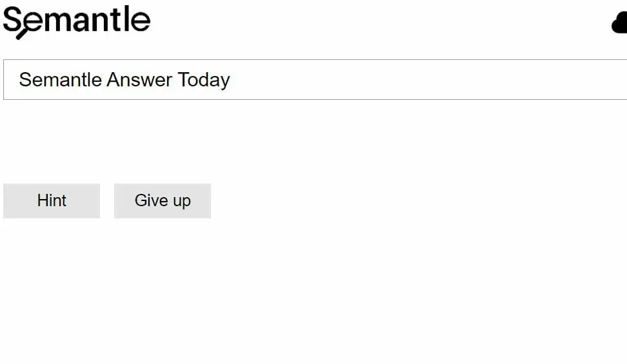
Task: Click the Give up button
Action: pyautogui.click(x=163, y=200)
